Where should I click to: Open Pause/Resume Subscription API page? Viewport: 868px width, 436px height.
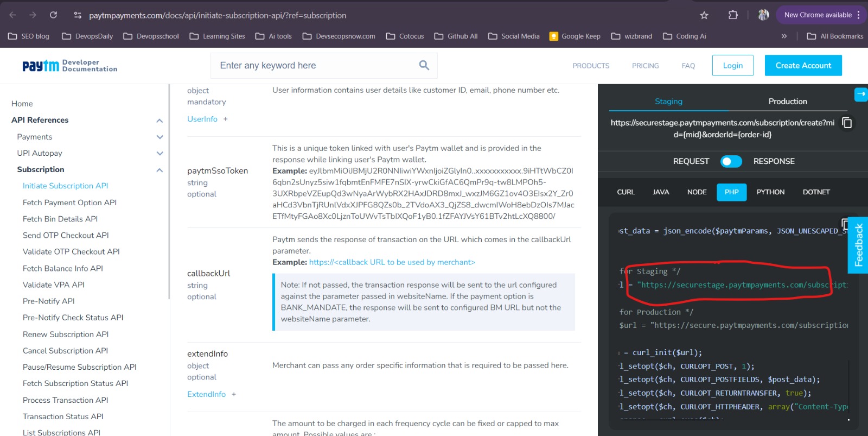point(79,367)
